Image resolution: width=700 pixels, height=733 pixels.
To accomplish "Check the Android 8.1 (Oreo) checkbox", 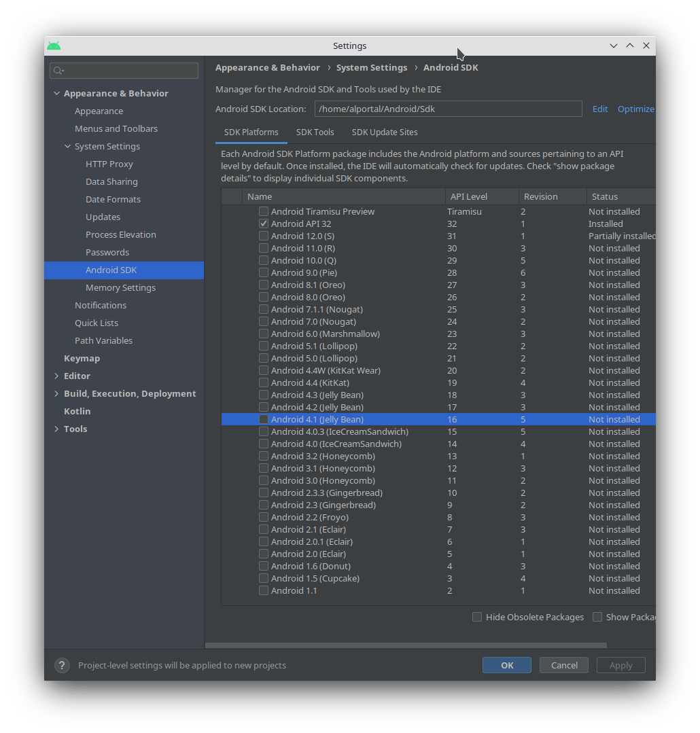I will (264, 285).
